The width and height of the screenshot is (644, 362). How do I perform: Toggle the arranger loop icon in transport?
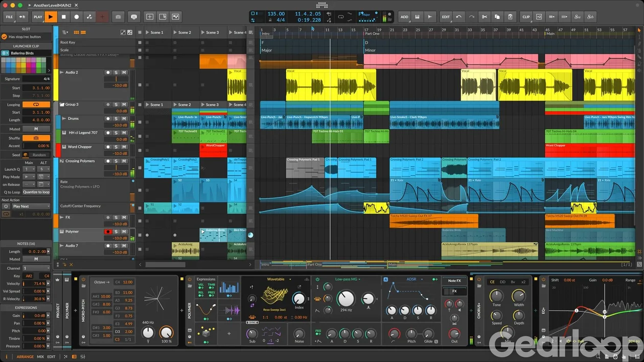coord(341,17)
